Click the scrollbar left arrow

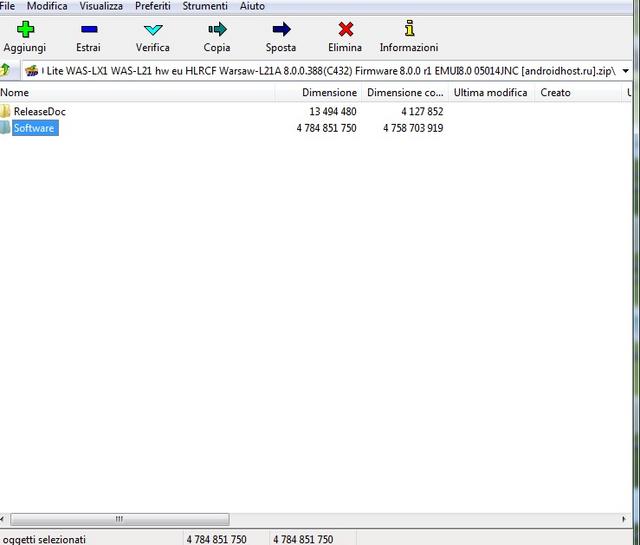click(x=3, y=519)
